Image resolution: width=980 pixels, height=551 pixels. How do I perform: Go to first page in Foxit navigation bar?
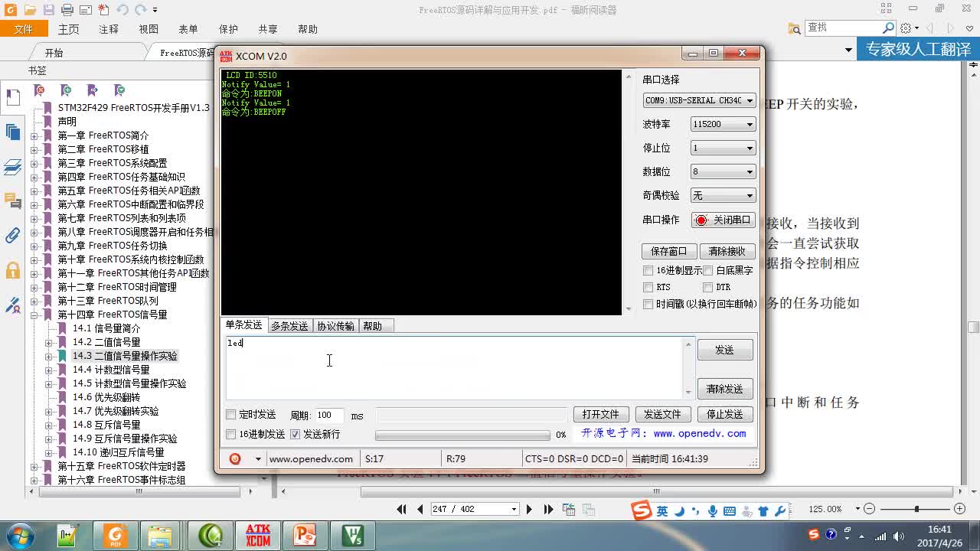coord(402,509)
